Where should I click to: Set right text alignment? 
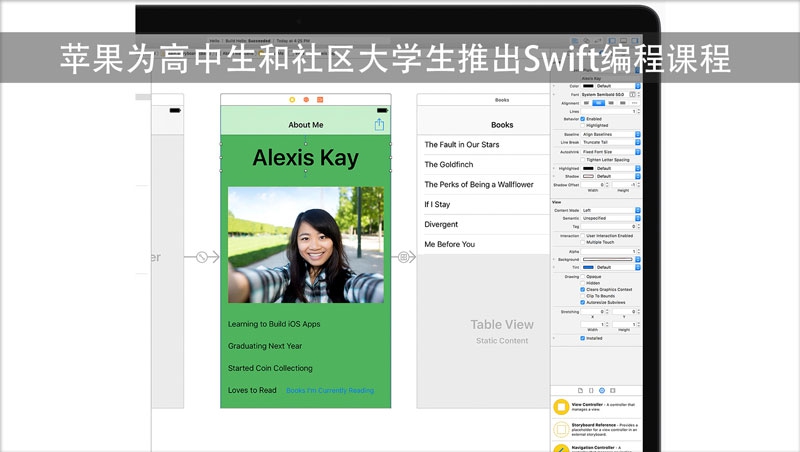click(x=611, y=103)
